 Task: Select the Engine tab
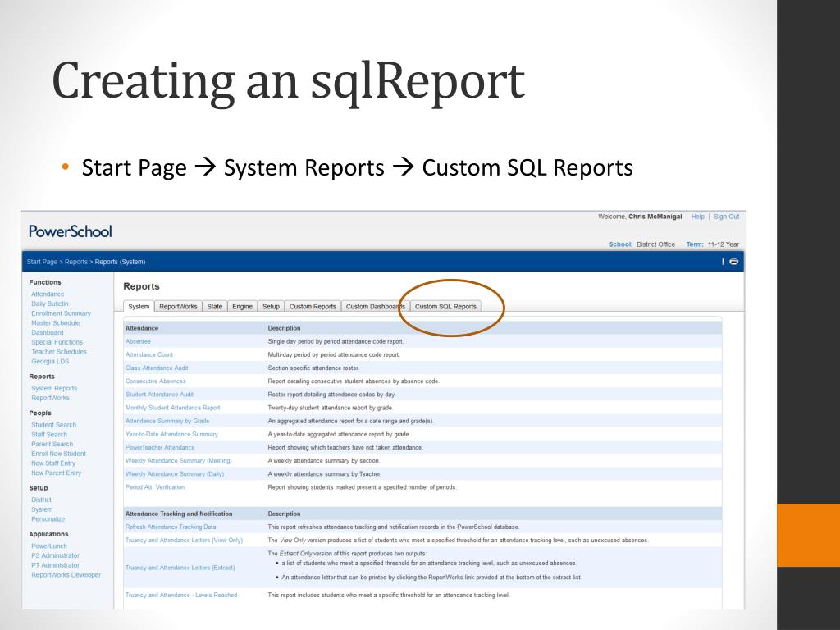click(242, 307)
